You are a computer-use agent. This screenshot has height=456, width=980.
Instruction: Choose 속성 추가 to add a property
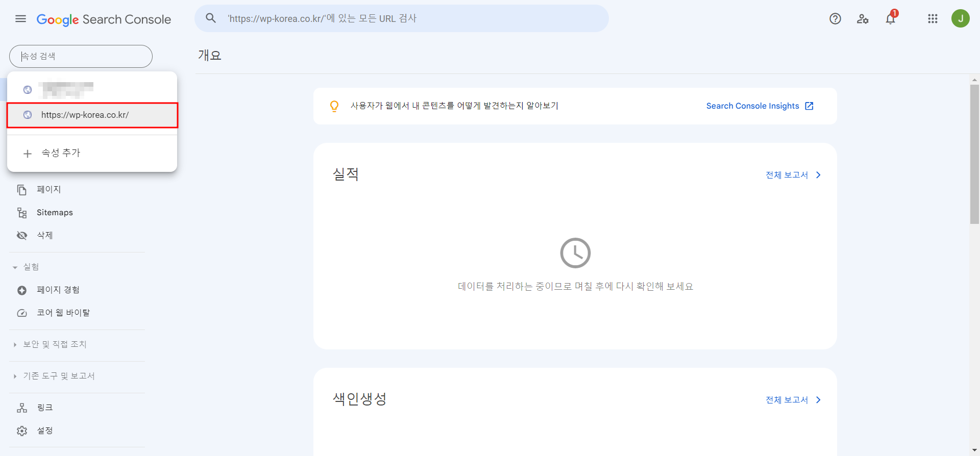(92, 153)
